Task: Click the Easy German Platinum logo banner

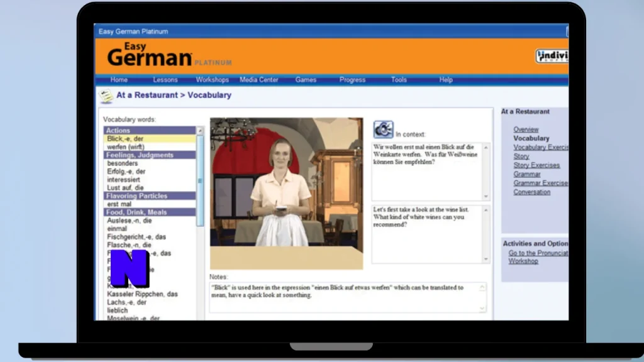Action: coord(169,55)
